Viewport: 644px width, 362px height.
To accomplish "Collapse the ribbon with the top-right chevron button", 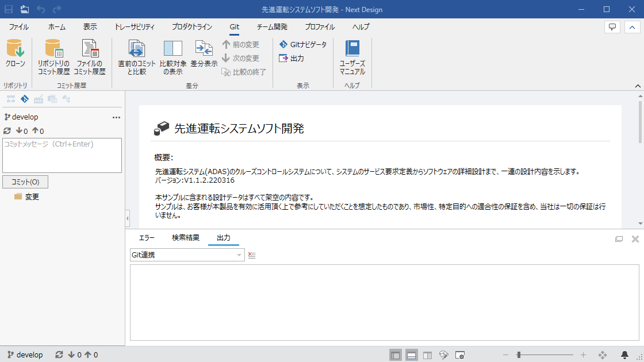I will point(632,27).
